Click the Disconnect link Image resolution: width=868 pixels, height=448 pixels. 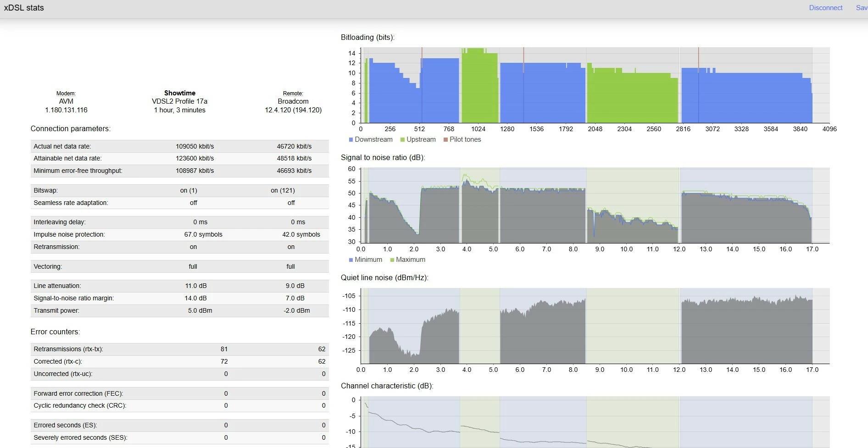(825, 8)
